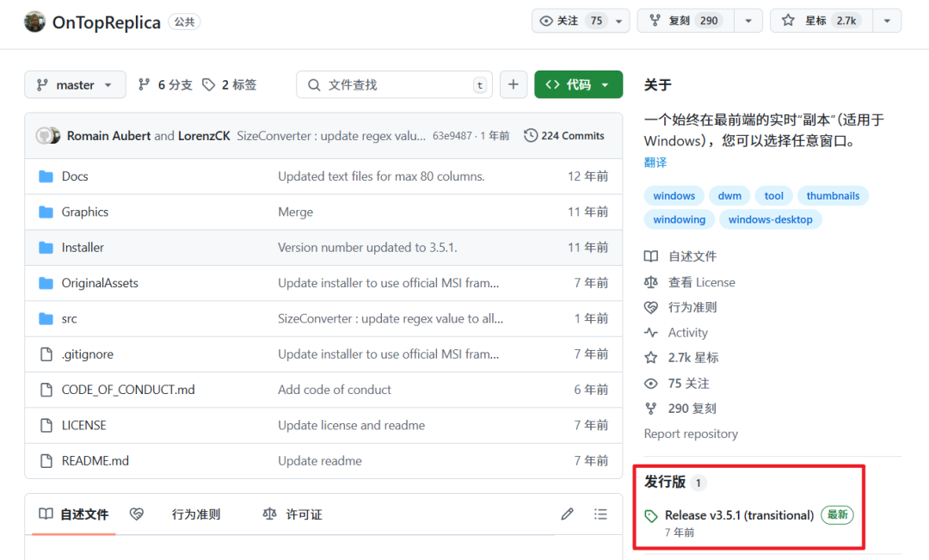Open LorenzCK author link
The width and height of the screenshot is (929, 560).
click(x=204, y=136)
